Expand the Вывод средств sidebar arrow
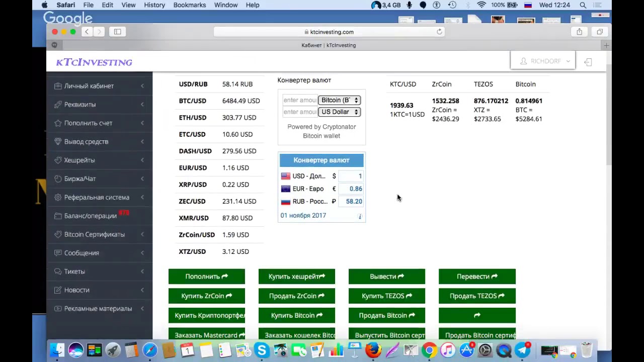This screenshot has width=644, height=362. click(142, 142)
